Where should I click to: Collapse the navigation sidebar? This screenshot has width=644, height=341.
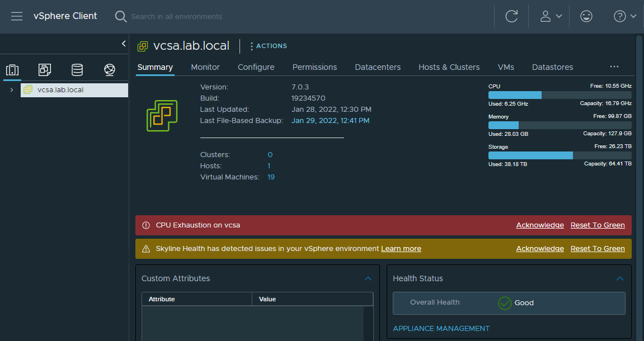point(124,44)
